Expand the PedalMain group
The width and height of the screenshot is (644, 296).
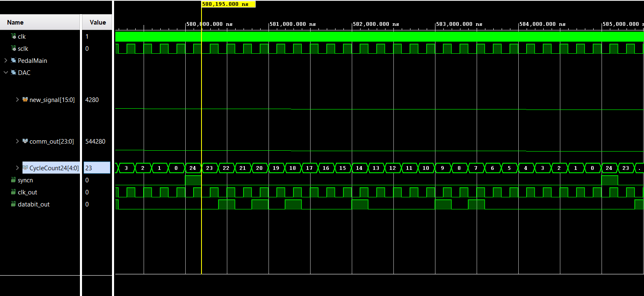click(6, 61)
